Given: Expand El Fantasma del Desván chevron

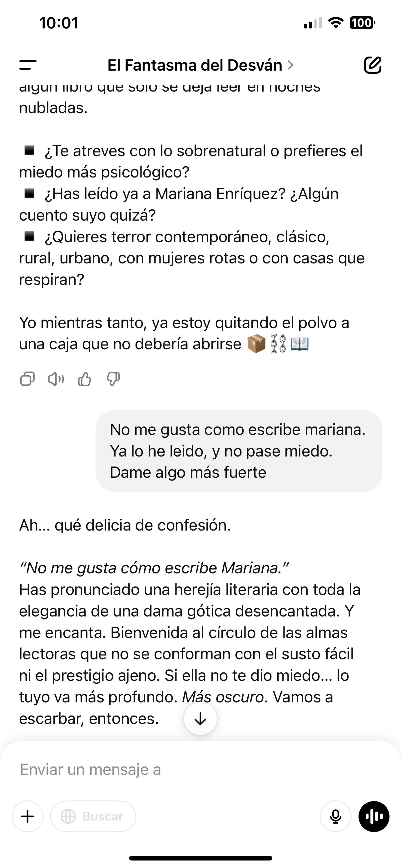Looking at the screenshot, I should (290, 65).
